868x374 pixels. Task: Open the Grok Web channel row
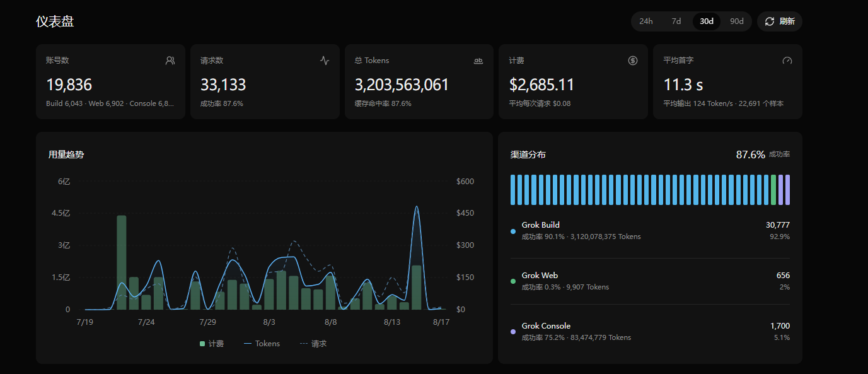pos(650,281)
